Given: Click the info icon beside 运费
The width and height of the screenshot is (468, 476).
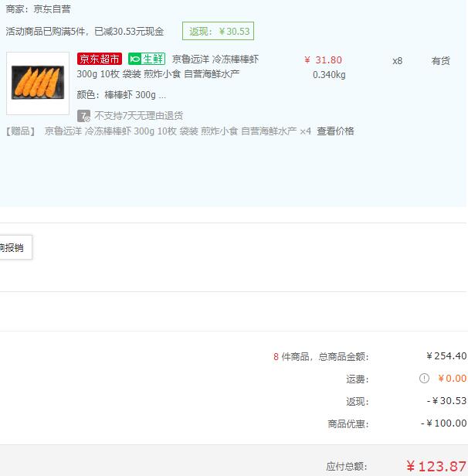Looking at the screenshot, I should 424,379.
